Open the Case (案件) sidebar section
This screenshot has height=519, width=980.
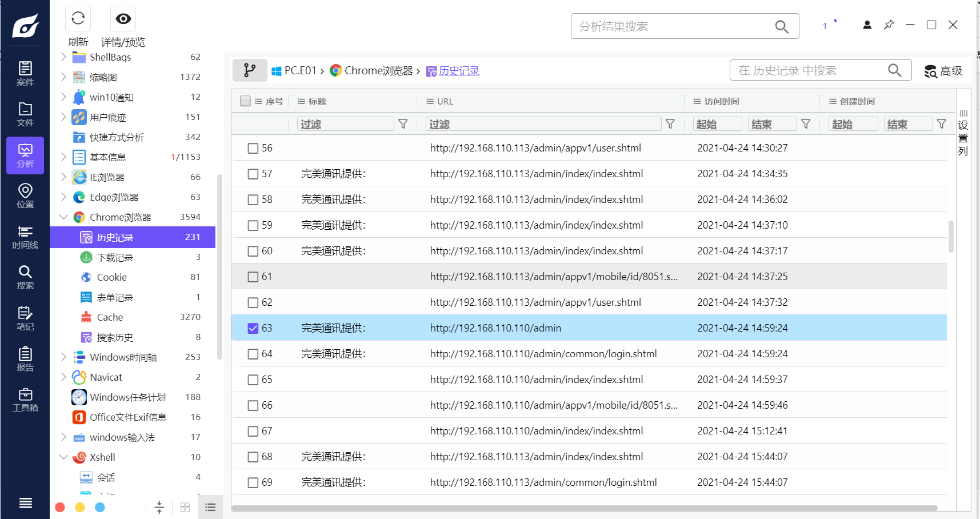click(25, 73)
